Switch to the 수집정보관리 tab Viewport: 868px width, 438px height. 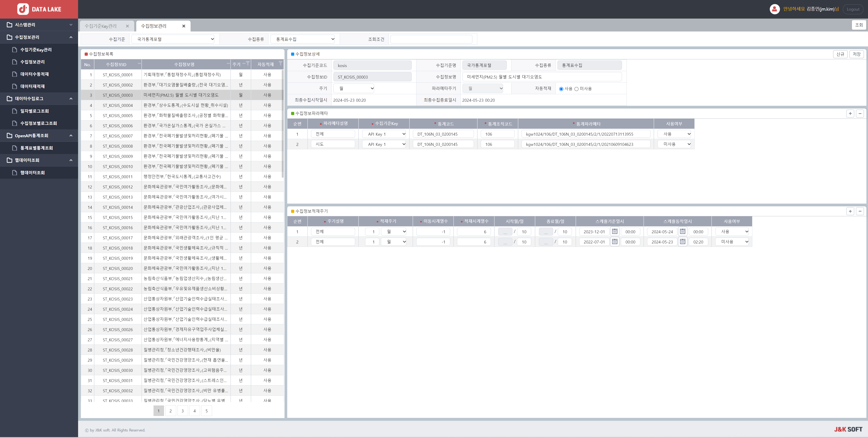154,26
